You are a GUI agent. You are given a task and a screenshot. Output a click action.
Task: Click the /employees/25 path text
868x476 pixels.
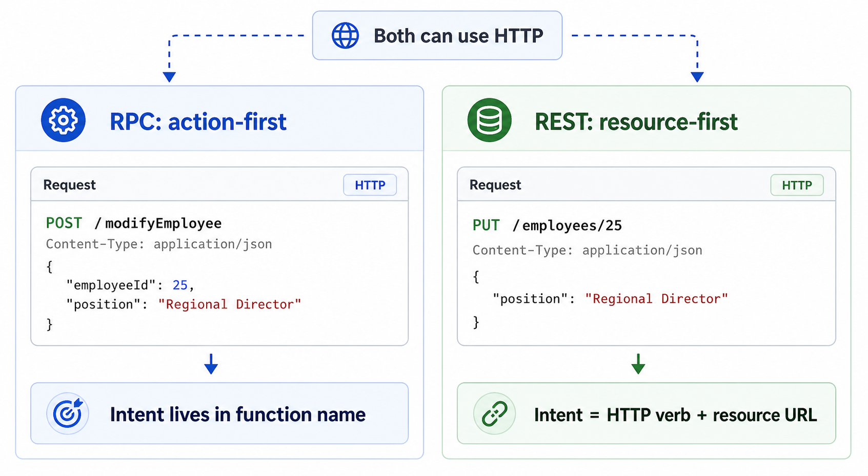(567, 225)
